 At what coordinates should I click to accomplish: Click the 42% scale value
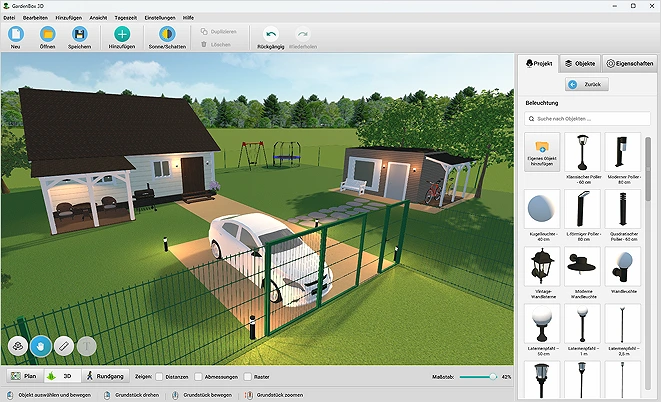pos(506,377)
